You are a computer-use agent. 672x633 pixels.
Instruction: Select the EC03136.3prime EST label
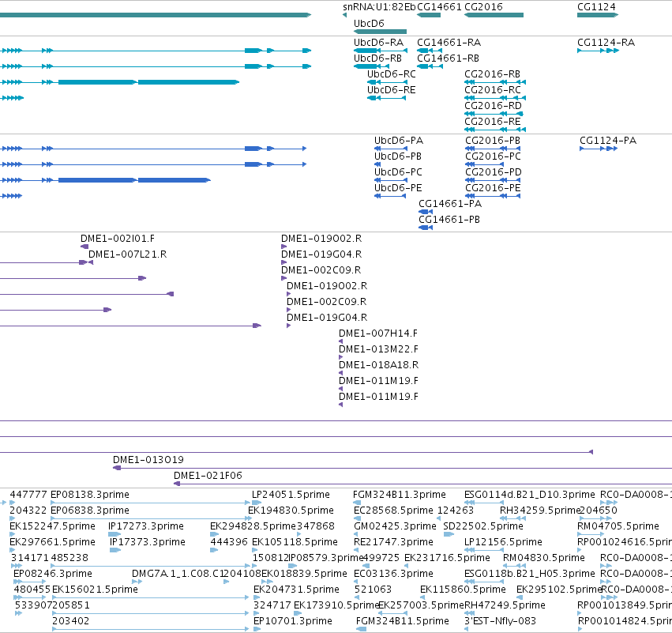click(393, 574)
